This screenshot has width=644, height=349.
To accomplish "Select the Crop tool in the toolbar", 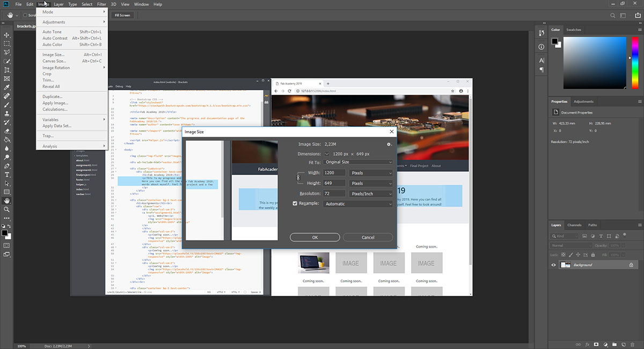I will [7, 70].
